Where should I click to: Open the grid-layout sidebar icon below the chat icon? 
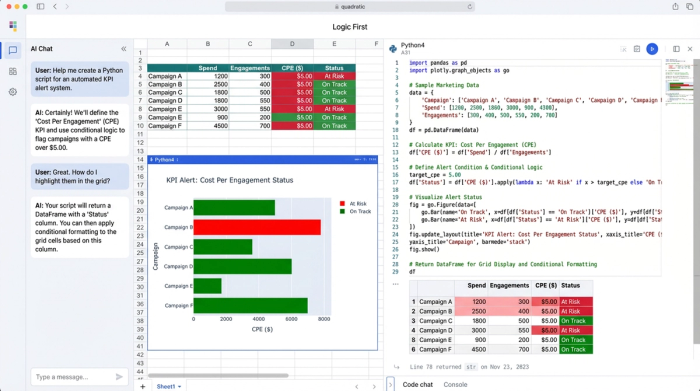(12, 71)
